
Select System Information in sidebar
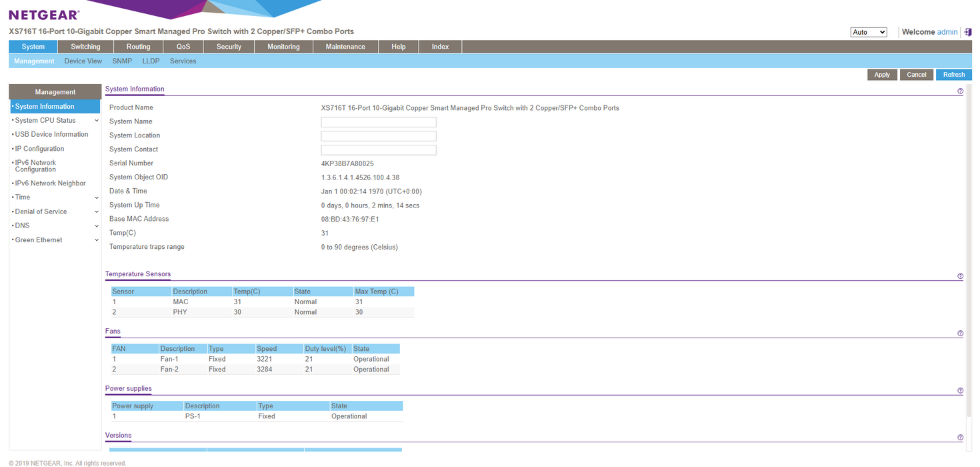pyautogui.click(x=55, y=107)
